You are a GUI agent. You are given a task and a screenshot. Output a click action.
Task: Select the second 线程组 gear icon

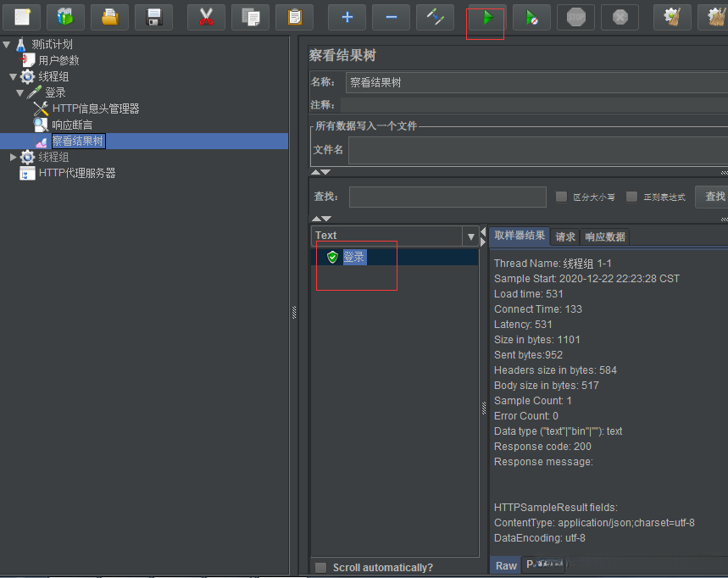tap(27, 157)
